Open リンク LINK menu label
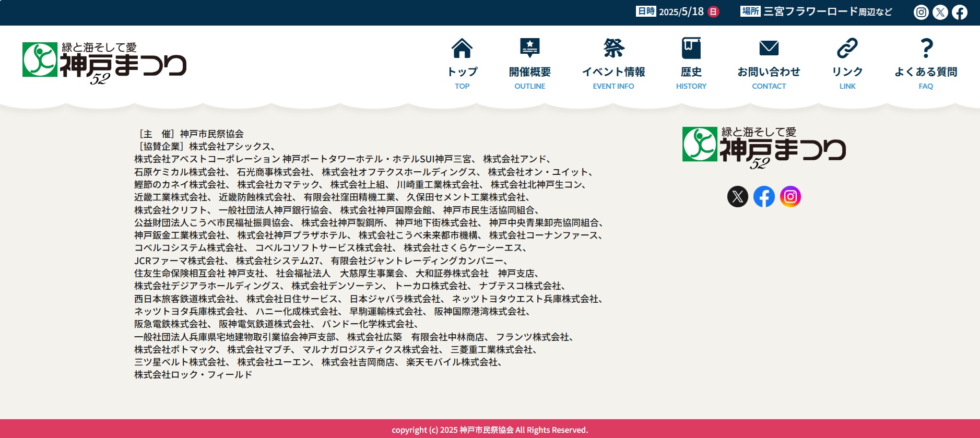 pos(847,78)
